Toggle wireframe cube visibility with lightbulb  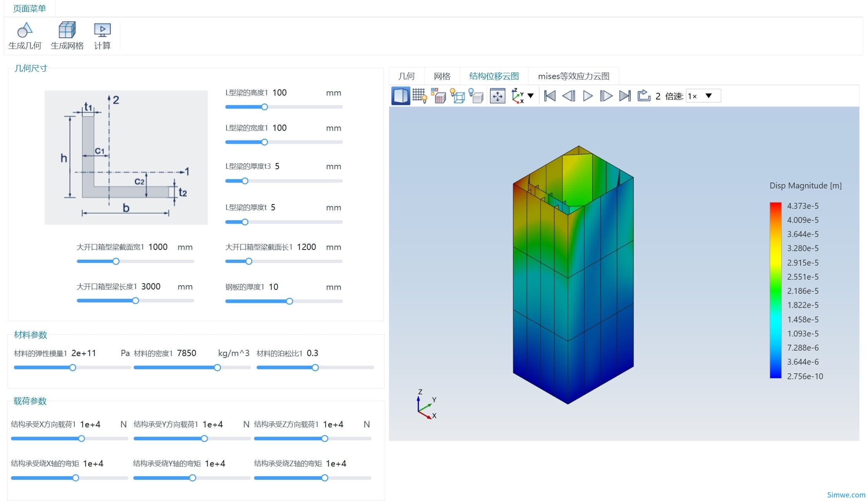457,96
